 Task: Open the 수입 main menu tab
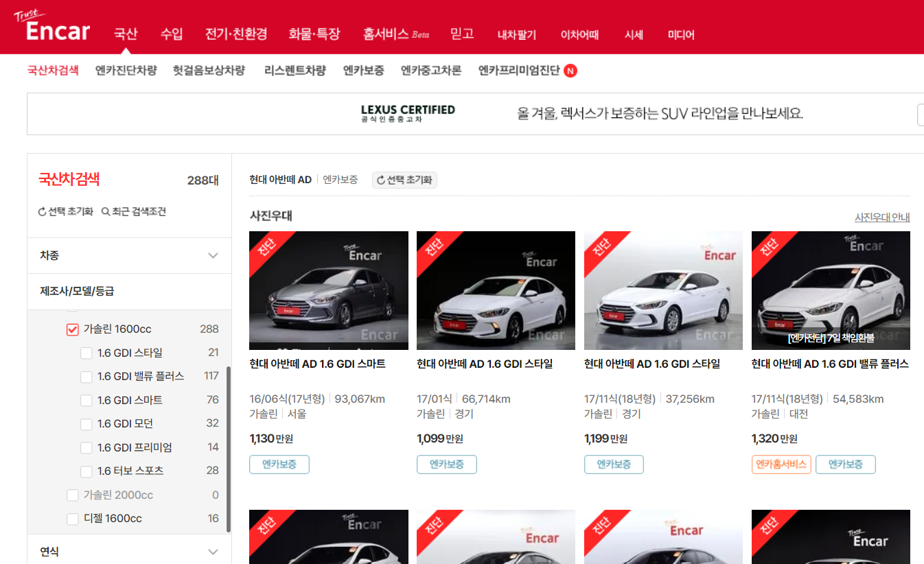[x=172, y=34]
